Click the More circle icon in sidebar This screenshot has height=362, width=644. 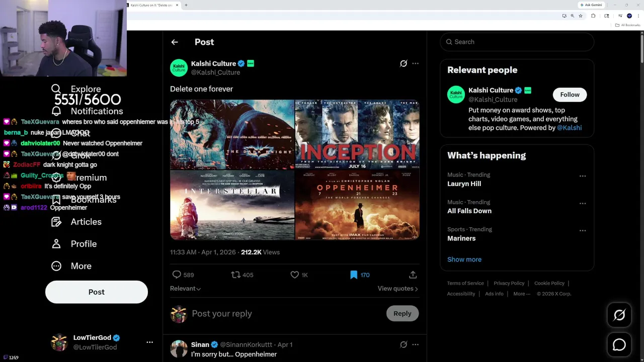click(x=56, y=266)
